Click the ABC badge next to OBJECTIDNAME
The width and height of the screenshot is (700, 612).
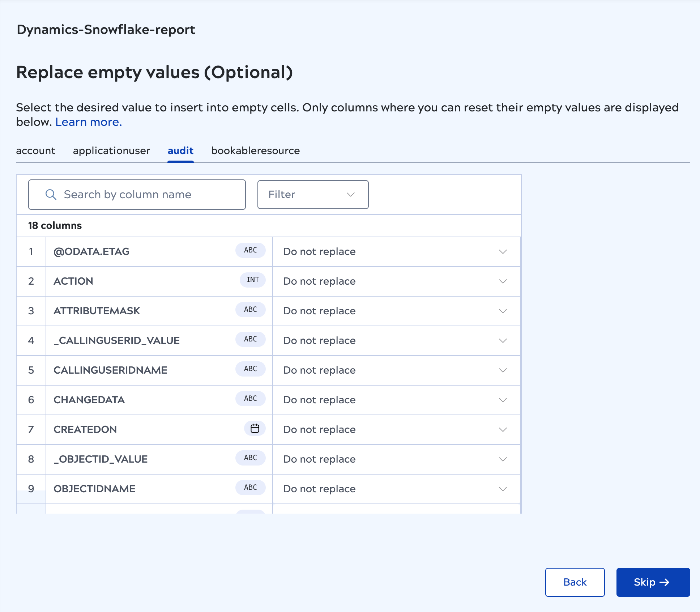[x=250, y=487]
